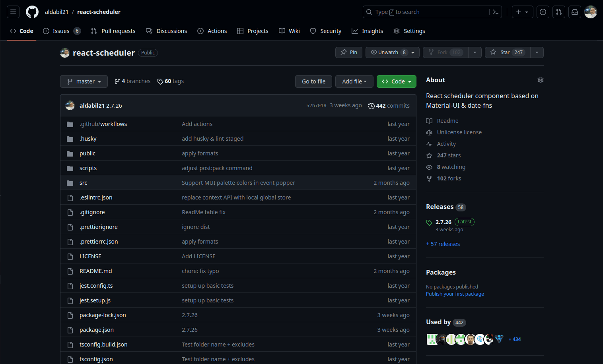Open the hamburger navigation menu
603x364 pixels.
click(x=13, y=12)
